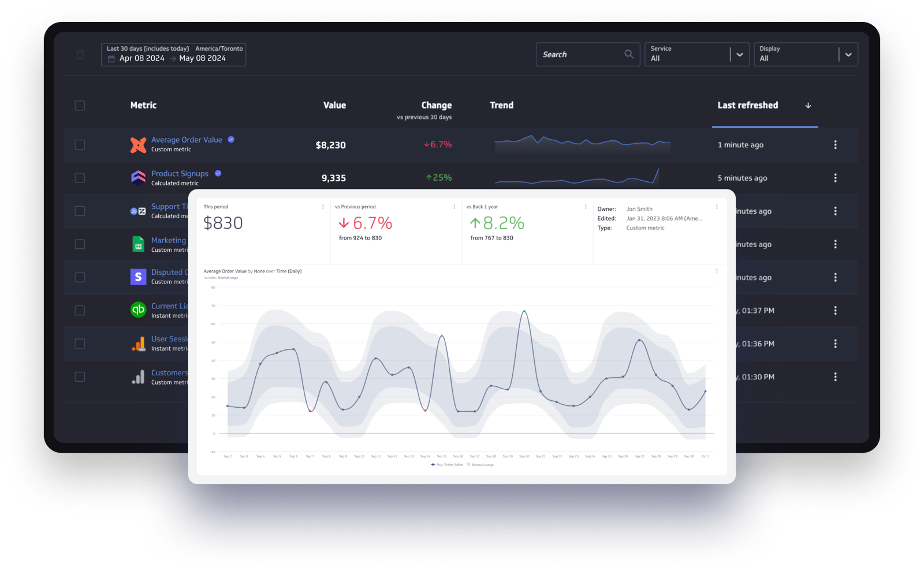
Task: Check the Average Order Value row checkbox
Action: pos(80,145)
